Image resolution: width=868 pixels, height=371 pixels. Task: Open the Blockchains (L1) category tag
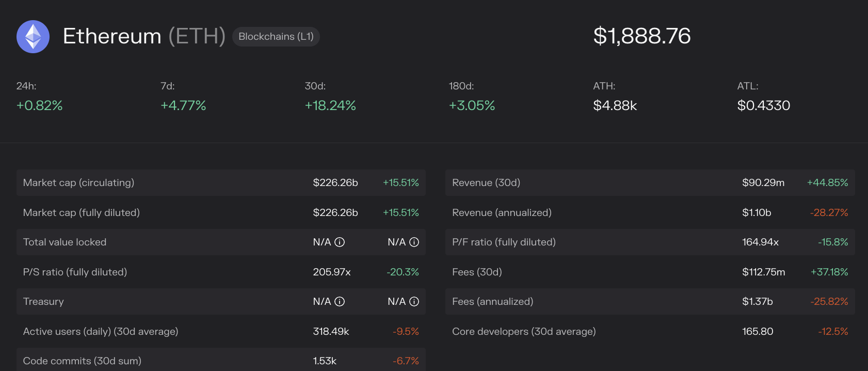pyautogui.click(x=276, y=37)
